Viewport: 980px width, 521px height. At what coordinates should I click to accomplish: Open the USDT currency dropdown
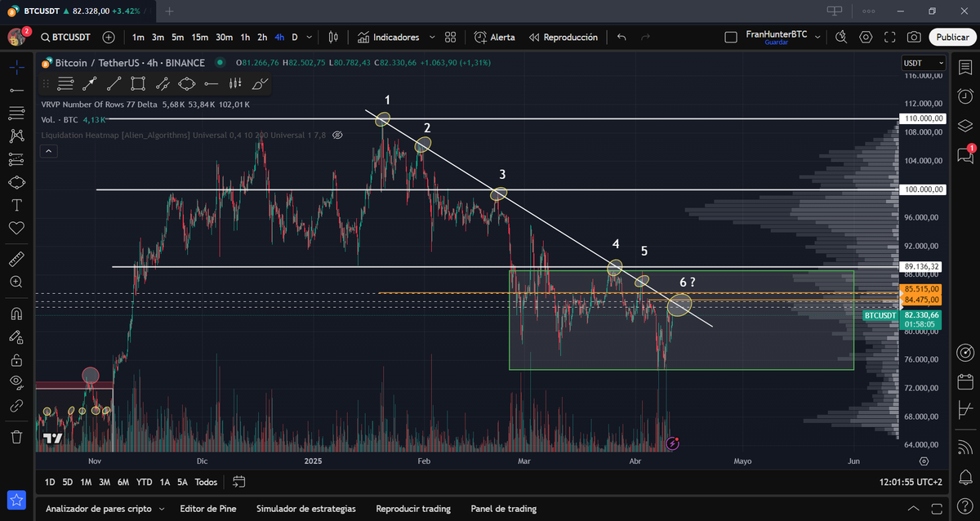[924, 63]
